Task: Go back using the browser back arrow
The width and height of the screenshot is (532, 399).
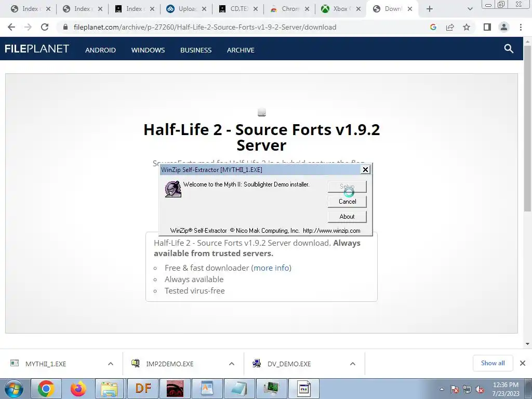Action: click(11, 27)
